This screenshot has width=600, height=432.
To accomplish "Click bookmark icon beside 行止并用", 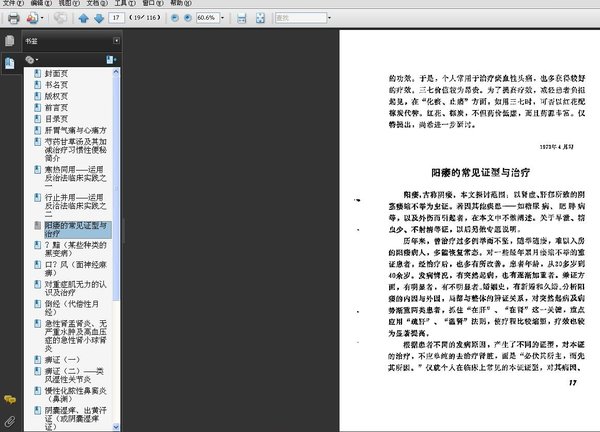I will pos(38,197).
